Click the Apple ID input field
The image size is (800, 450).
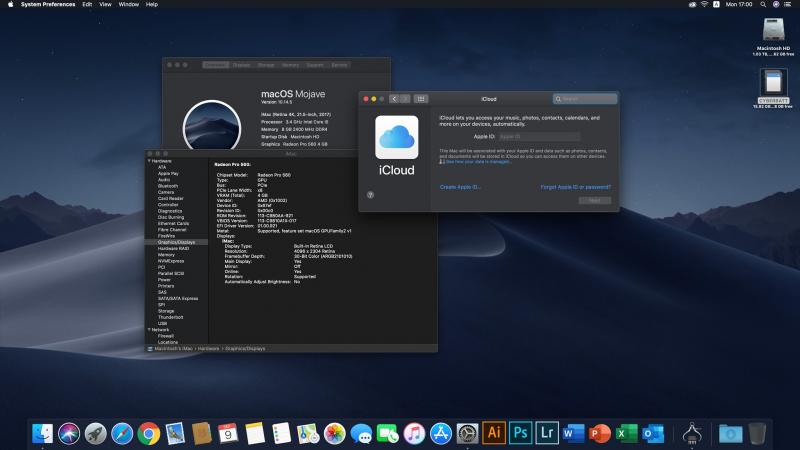[x=539, y=136]
